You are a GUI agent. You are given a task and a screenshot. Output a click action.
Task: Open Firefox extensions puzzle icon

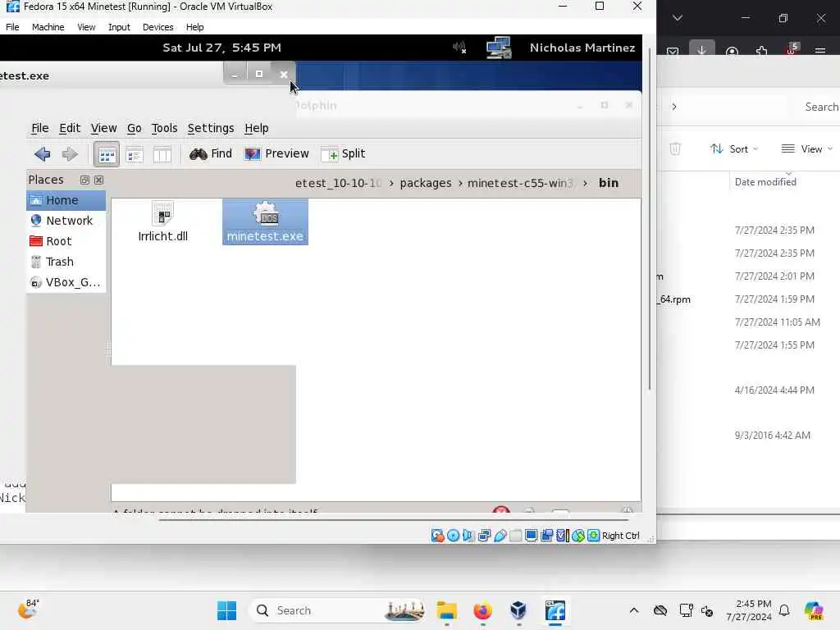(x=761, y=51)
